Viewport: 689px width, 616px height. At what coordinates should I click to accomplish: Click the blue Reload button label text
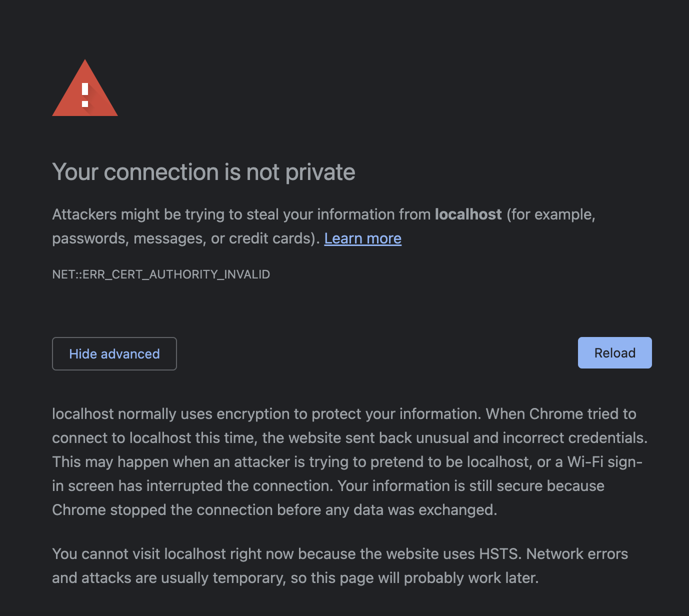pos(614,352)
